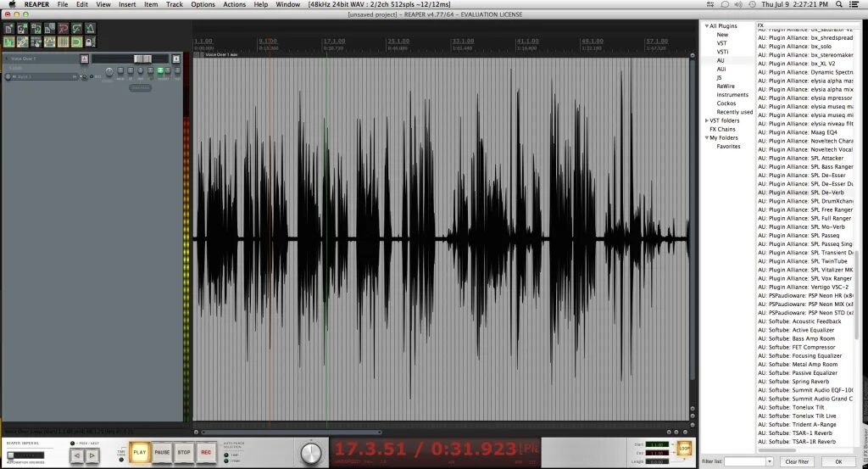Select AU: Plugin Alliance: SPL De-Verb

(801, 193)
